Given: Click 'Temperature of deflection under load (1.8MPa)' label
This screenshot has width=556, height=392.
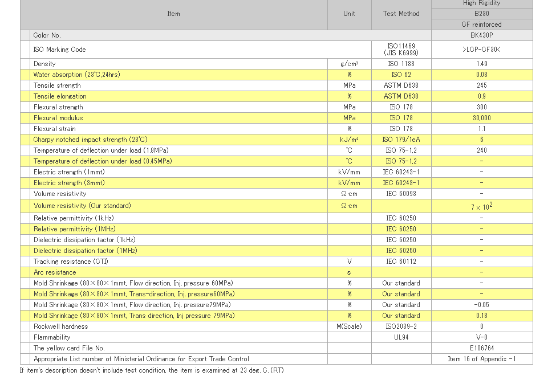Looking at the screenshot, I should [101, 150].
